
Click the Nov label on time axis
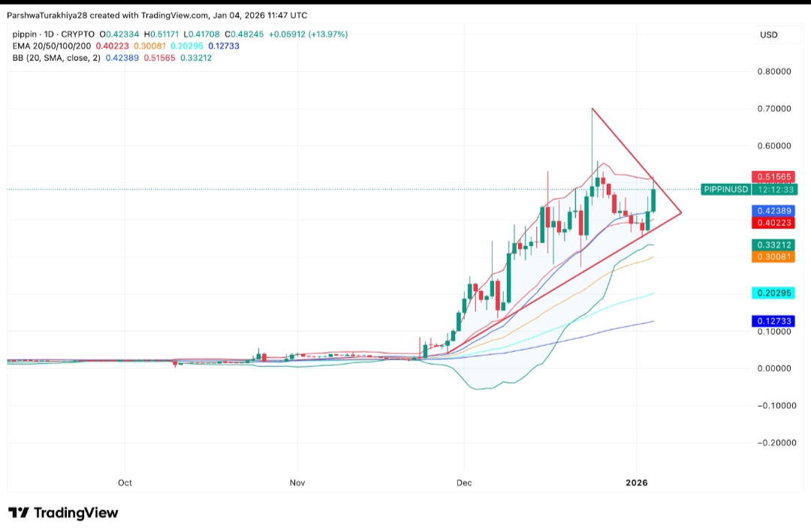point(297,482)
